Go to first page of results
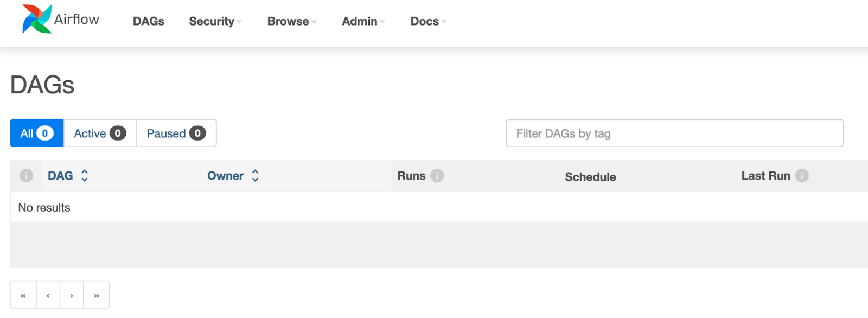Screen dimensions: 868x318 [x=23, y=295]
